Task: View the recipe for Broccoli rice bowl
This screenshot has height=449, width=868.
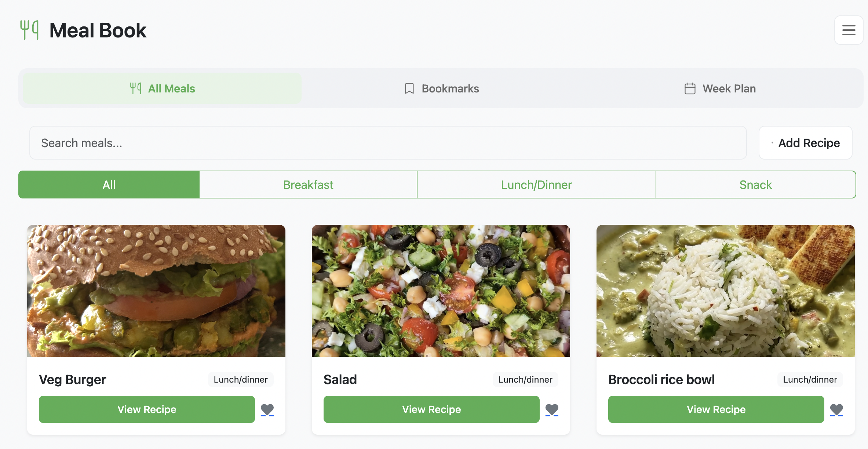Action: pyautogui.click(x=716, y=409)
